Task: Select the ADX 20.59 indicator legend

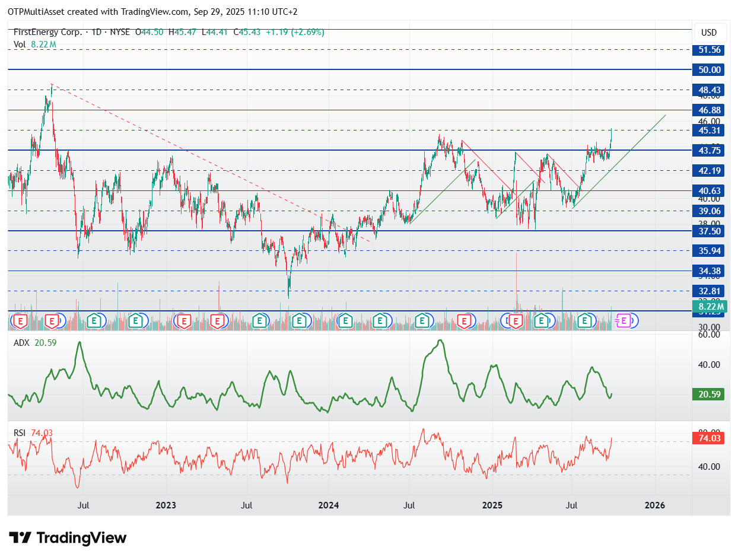Action: 35,342
